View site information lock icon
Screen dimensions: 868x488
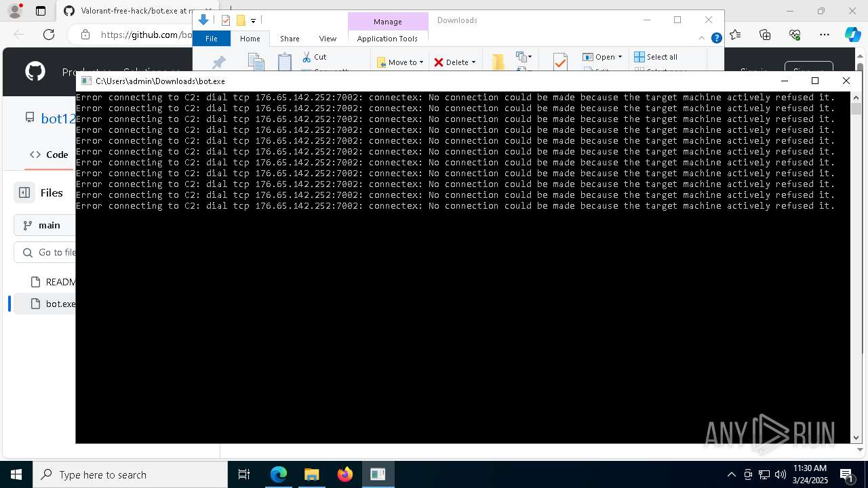click(85, 35)
